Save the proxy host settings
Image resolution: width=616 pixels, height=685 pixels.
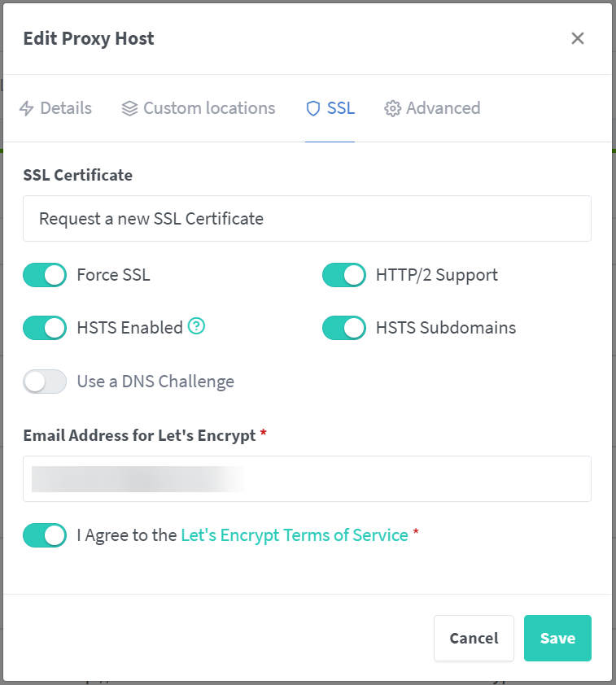(x=557, y=638)
